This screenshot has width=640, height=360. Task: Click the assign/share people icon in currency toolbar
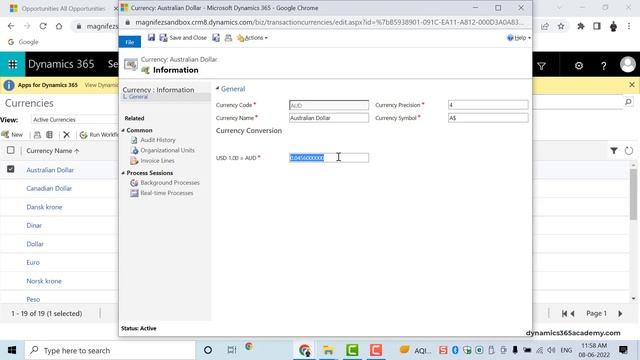coord(228,38)
